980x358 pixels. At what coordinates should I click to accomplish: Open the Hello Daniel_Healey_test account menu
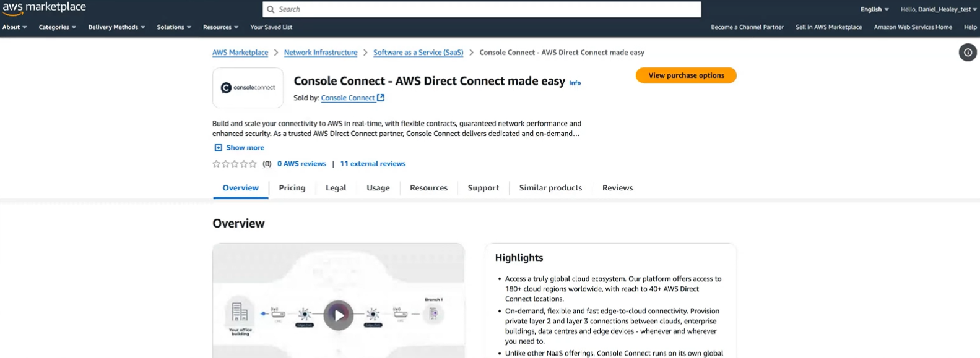[x=940, y=9]
